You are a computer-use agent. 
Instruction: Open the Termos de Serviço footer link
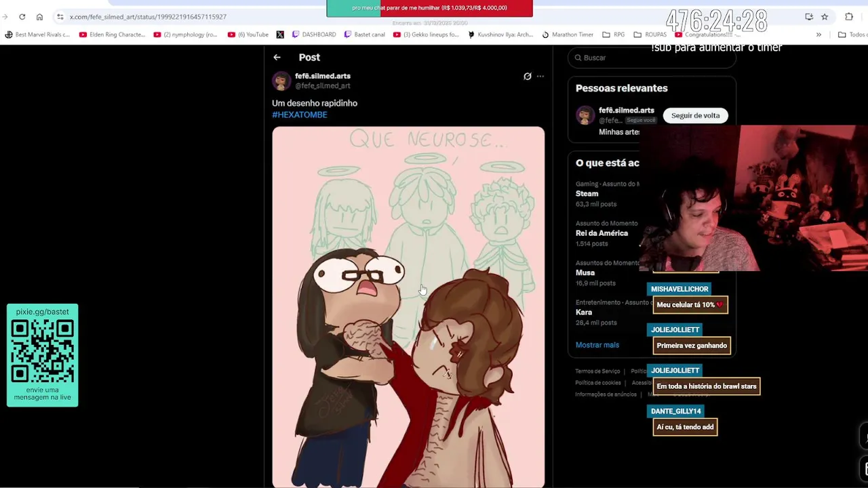[597, 371]
